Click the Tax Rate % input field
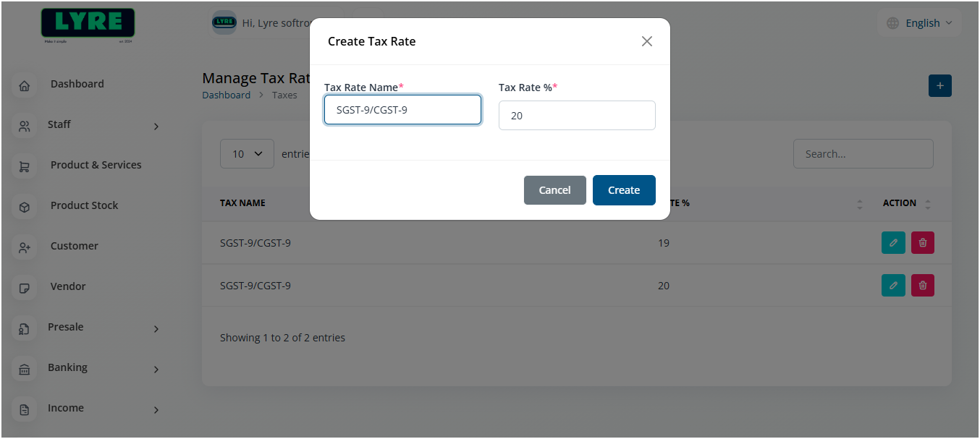This screenshot has height=439, width=980. tap(577, 116)
